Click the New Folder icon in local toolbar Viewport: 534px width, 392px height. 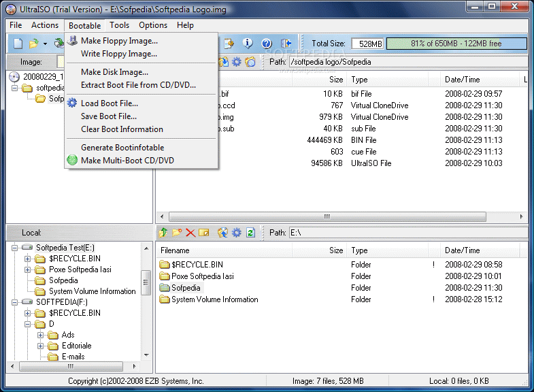click(177, 233)
